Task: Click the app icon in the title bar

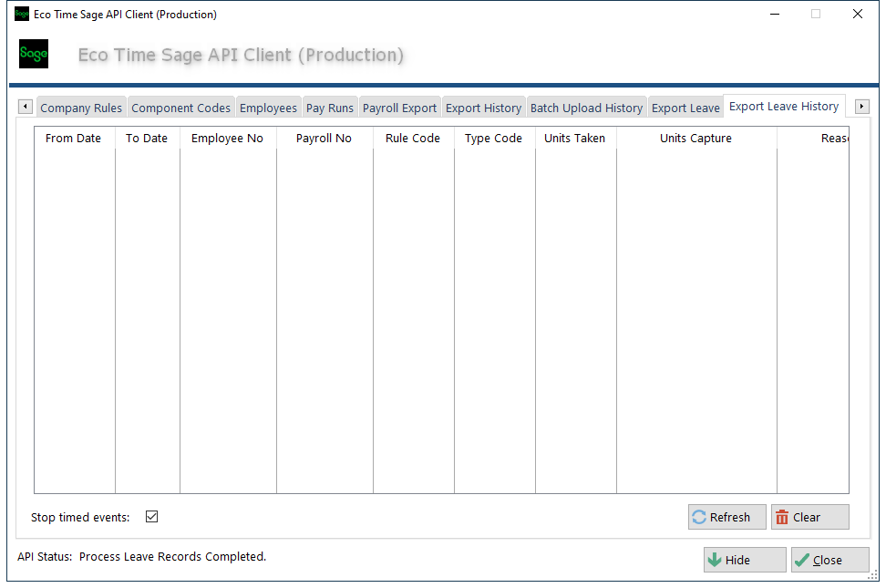Action: tap(22, 15)
